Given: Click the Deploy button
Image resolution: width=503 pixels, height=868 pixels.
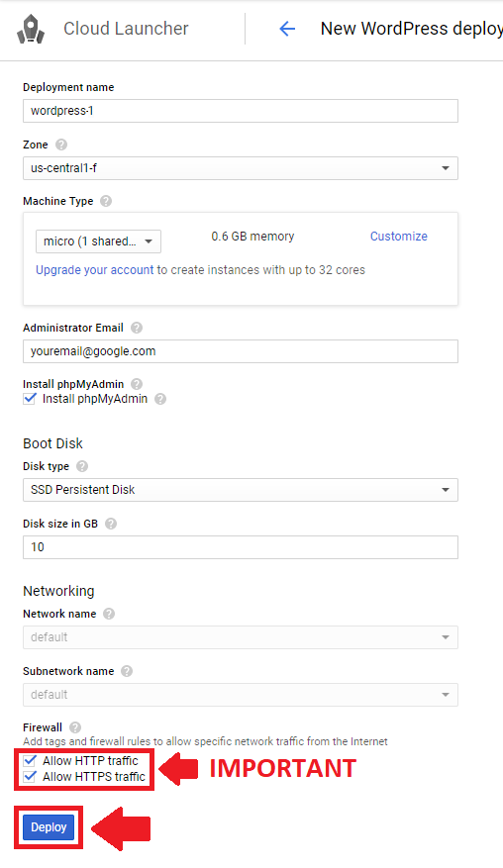Looking at the screenshot, I should (x=49, y=827).
